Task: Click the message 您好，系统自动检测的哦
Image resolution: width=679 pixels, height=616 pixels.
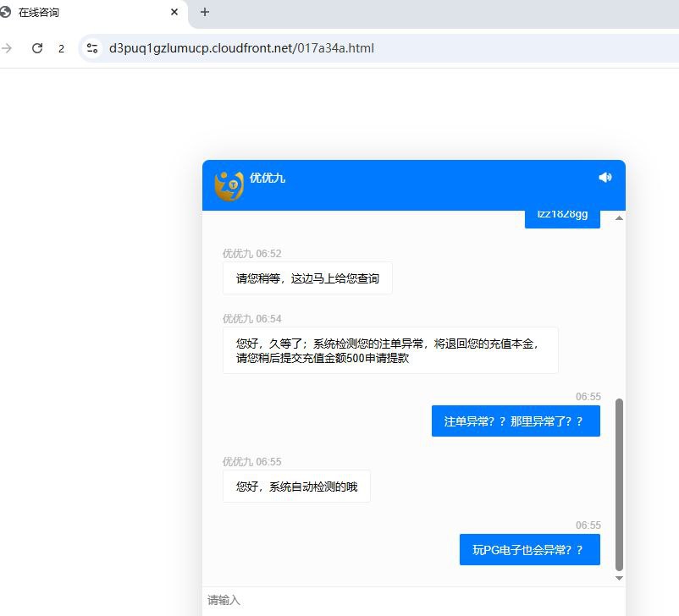Action: coord(296,487)
